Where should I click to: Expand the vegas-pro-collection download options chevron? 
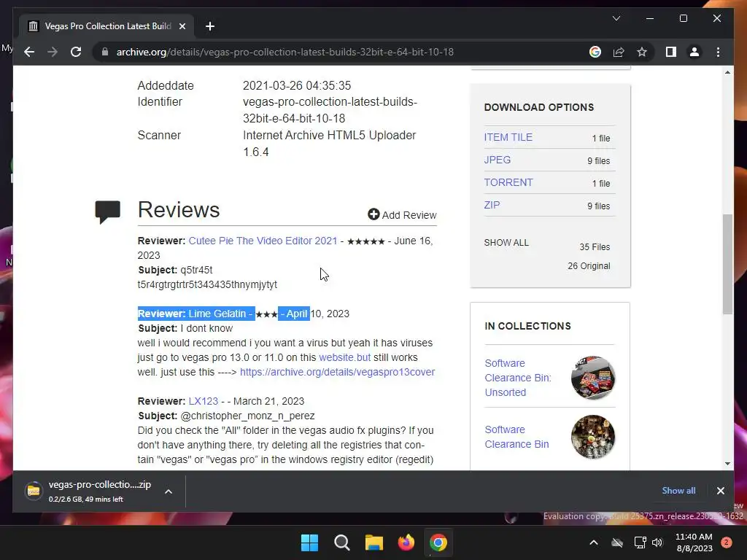point(169,491)
